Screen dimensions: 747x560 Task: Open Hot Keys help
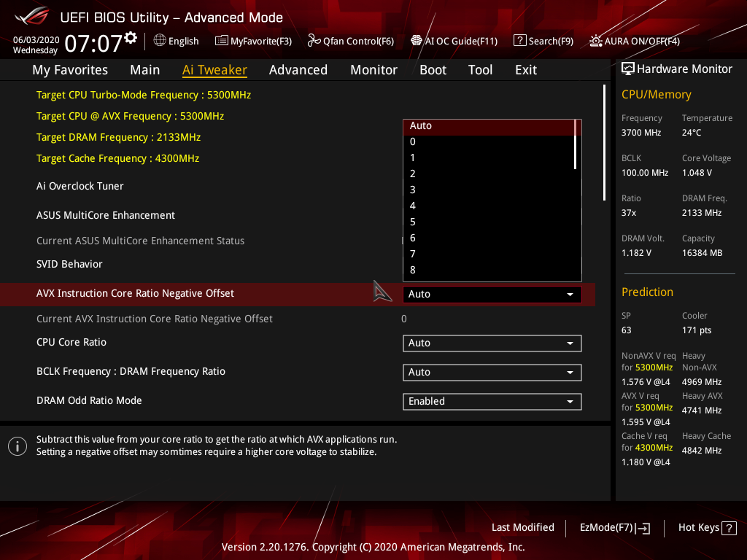point(706,527)
